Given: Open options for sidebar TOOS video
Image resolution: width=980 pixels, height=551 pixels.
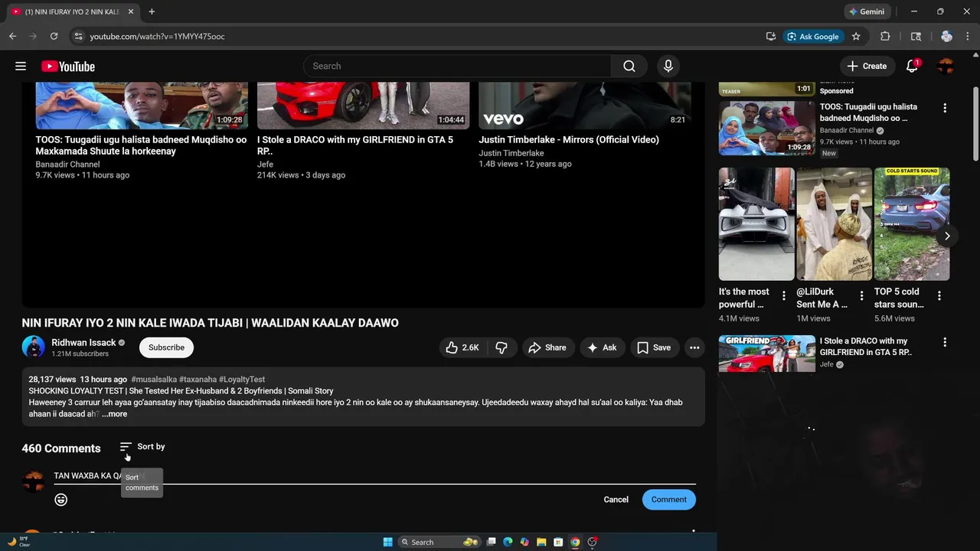Looking at the screenshot, I should click(x=945, y=108).
